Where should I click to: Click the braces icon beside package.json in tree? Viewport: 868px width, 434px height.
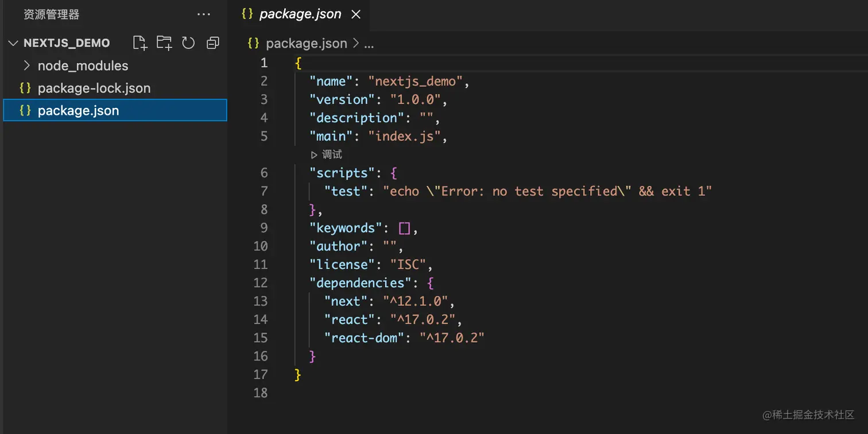coord(25,110)
